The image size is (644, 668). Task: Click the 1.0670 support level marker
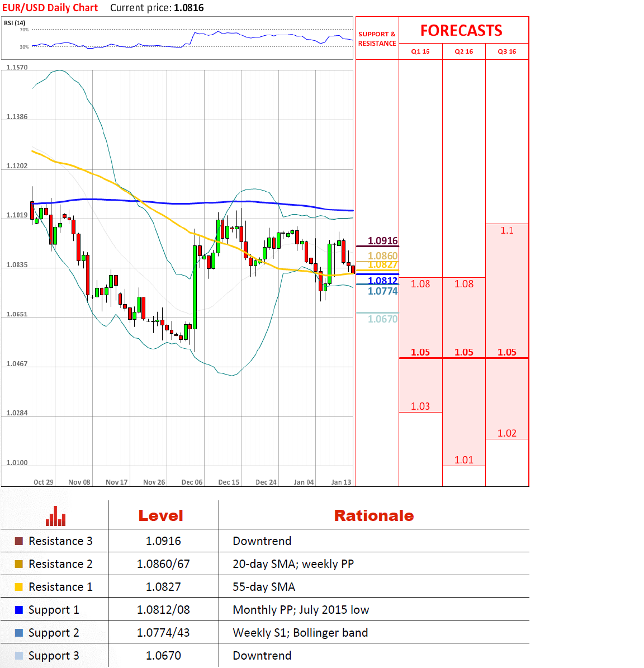(x=382, y=319)
